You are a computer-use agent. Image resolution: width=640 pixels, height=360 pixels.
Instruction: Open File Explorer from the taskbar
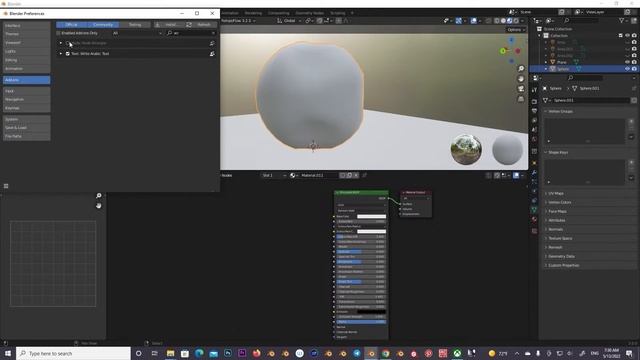171,353
